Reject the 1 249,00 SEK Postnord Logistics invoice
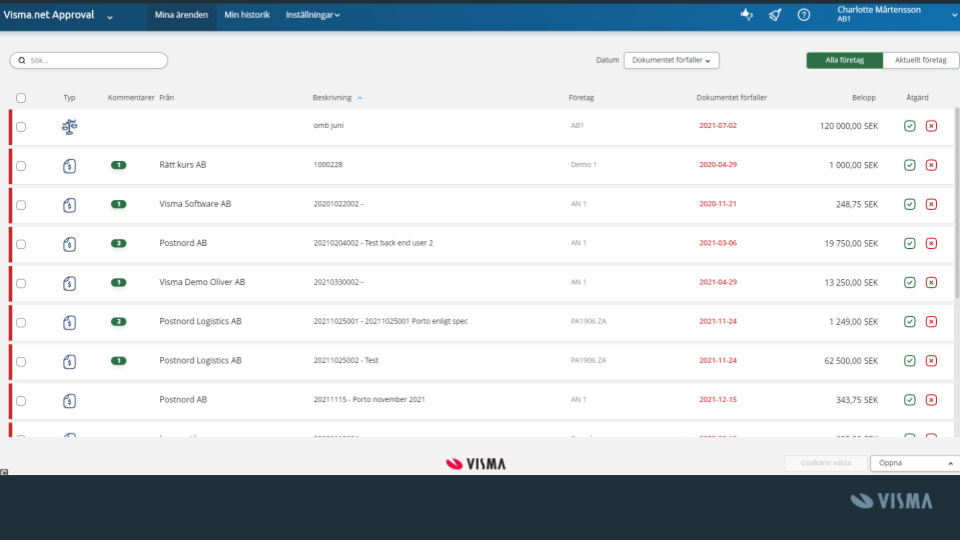The height and width of the screenshot is (540, 960). pyautogui.click(x=931, y=322)
